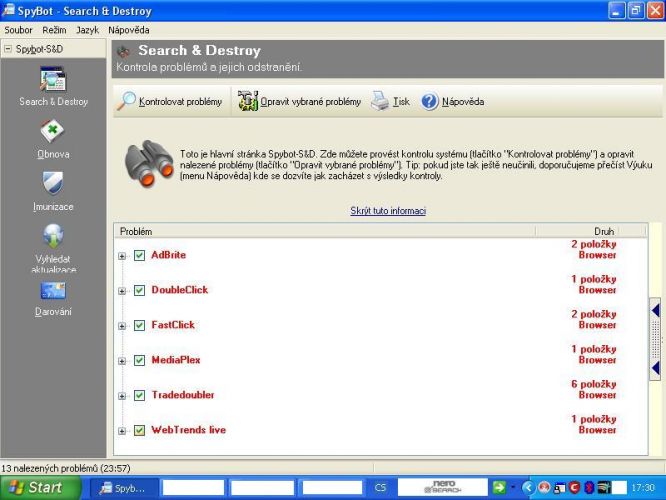
Task: Click the upper blue arrow on right panel edge
Action: coord(655,311)
